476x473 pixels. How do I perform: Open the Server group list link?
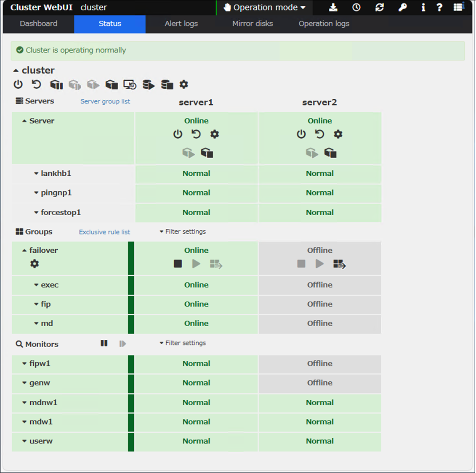pyautogui.click(x=105, y=101)
